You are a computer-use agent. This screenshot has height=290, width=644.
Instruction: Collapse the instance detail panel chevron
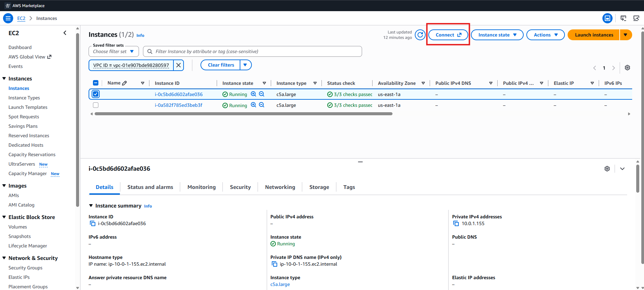point(622,169)
